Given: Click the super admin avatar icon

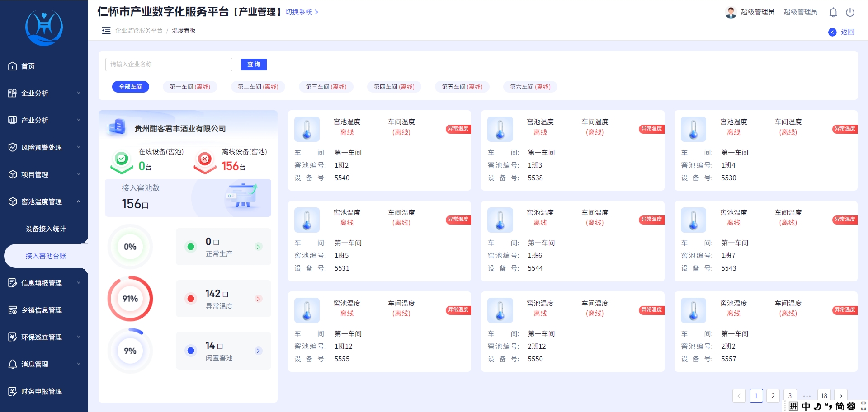Looking at the screenshot, I should [731, 12].
